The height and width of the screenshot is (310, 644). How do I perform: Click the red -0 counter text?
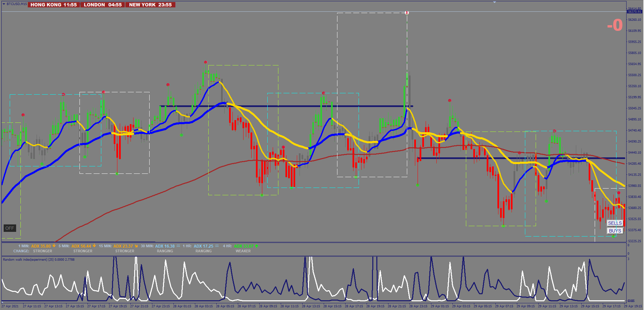(x=615, y=25)
